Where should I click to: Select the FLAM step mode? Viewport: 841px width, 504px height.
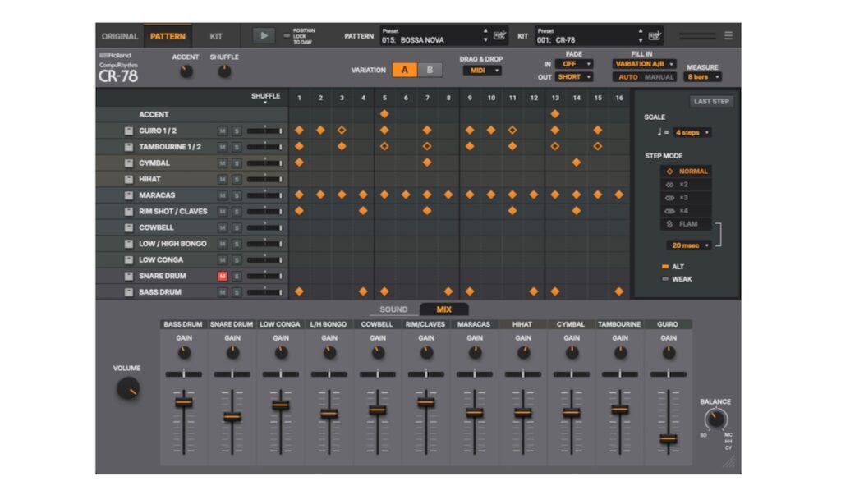(x=688, y=223)
